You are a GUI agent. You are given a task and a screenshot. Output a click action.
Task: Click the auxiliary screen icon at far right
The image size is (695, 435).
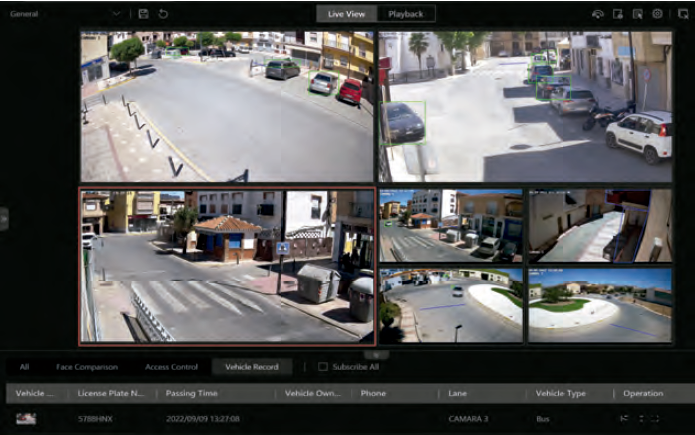point(683,14)
